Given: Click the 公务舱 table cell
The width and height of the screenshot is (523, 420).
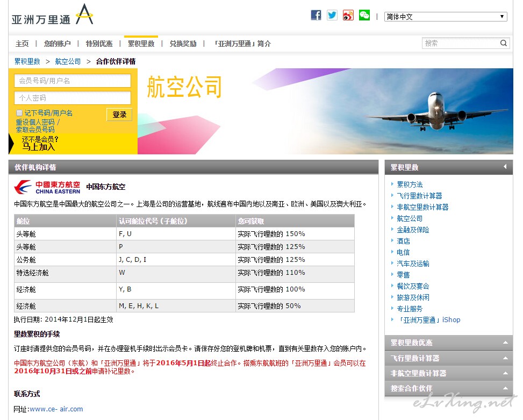Looking at the screenshot, I should pos(66,260).
